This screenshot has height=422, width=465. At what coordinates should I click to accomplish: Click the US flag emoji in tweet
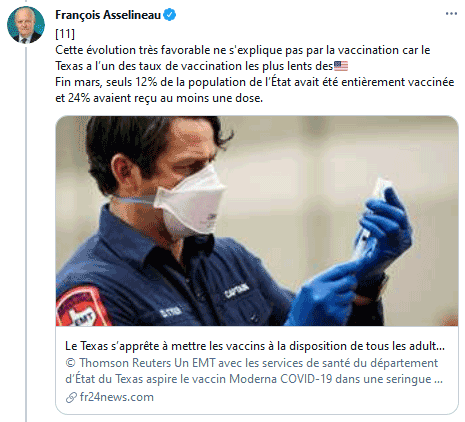341,66
